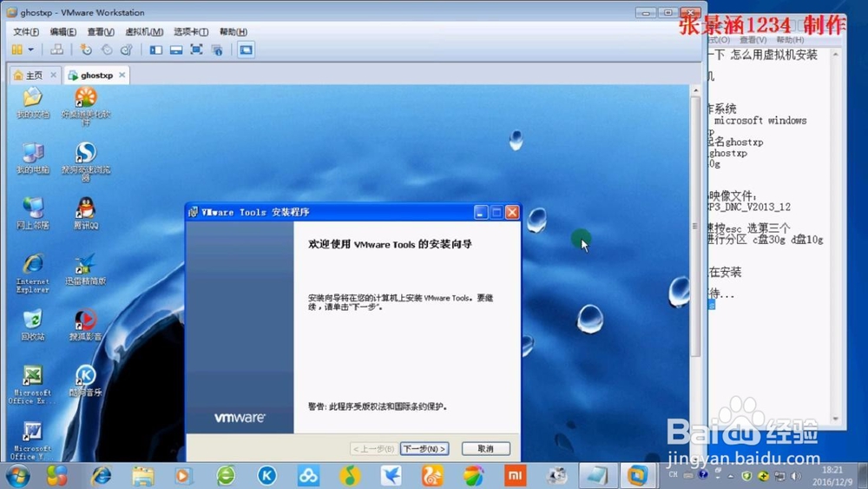Click 取消 in VMware Tools installer

486,448
